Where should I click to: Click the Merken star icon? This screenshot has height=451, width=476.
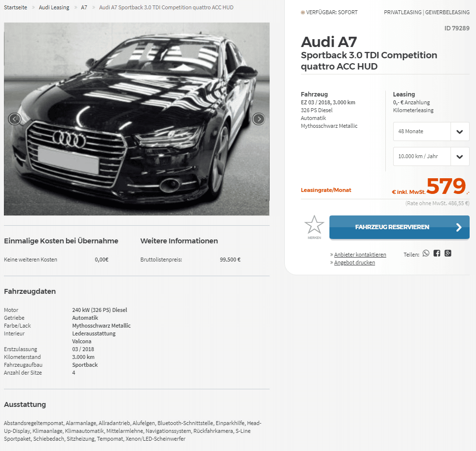[x=314, y=225]
